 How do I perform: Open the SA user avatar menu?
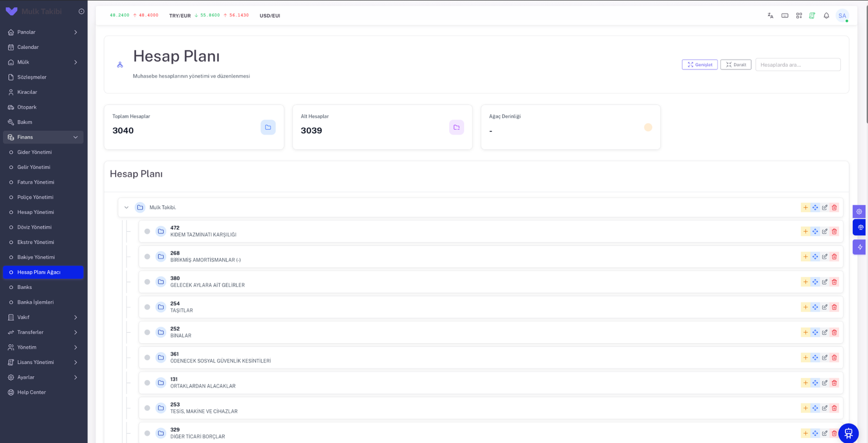coord(842,16)
